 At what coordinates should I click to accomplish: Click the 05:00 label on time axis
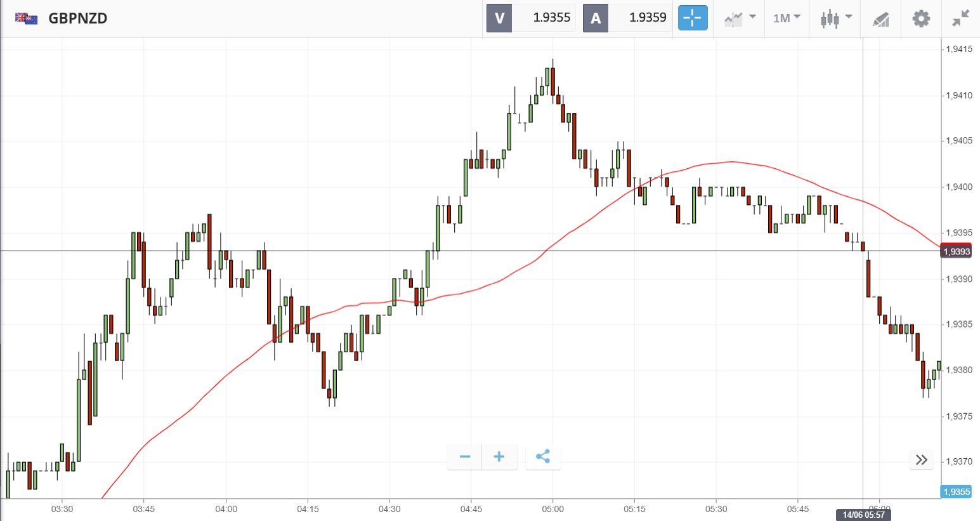[552, 509]
